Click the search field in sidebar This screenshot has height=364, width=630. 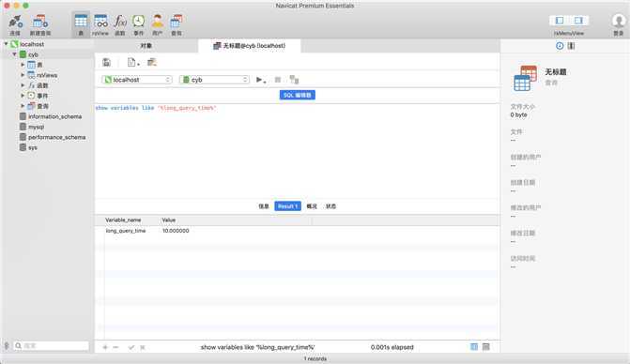click(52, 346)
